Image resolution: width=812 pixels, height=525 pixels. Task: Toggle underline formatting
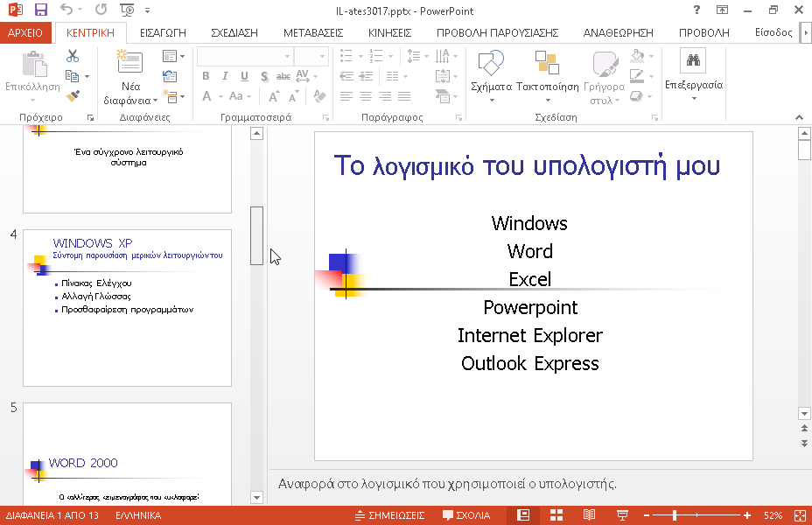[x=244, y=76]
